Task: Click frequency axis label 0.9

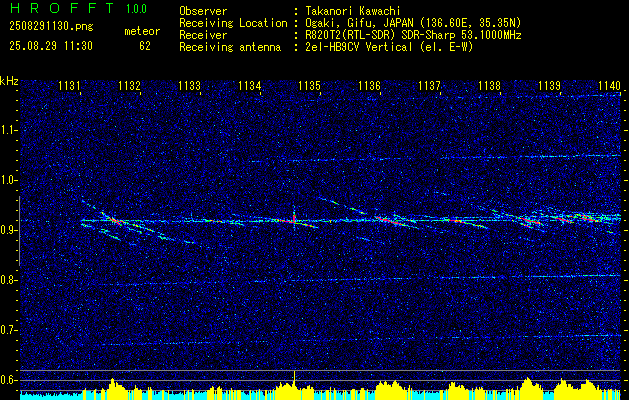Action: click(8, 230)
